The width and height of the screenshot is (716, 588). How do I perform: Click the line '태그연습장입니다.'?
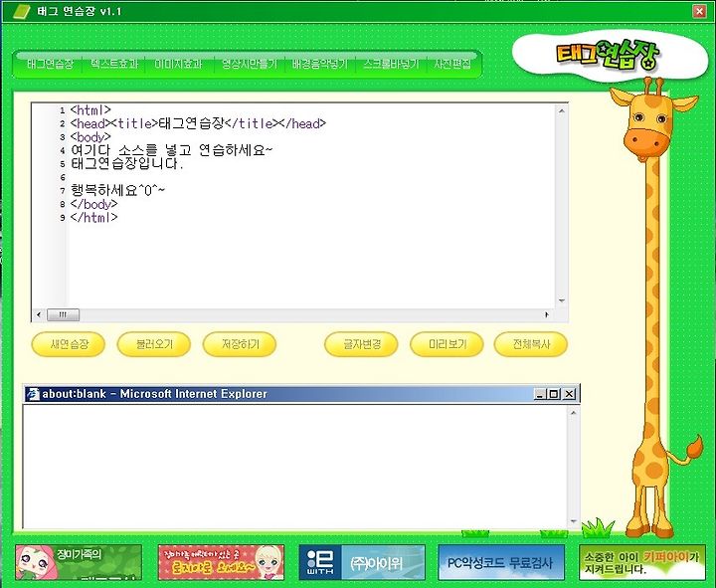click(x=127, y=163)
